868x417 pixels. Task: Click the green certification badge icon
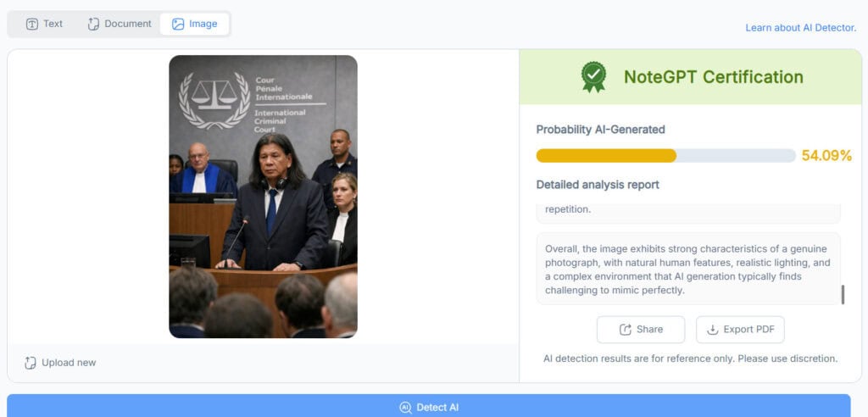pyautogui.click(x=593, y=77)
